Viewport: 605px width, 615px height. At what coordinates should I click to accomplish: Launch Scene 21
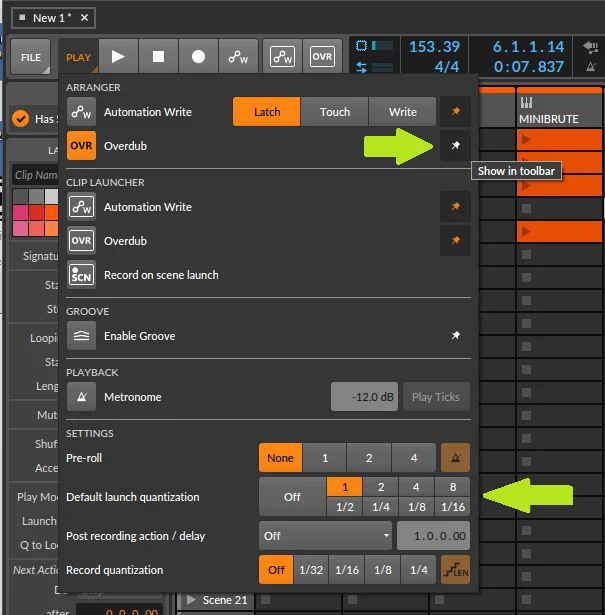[192, 600]
